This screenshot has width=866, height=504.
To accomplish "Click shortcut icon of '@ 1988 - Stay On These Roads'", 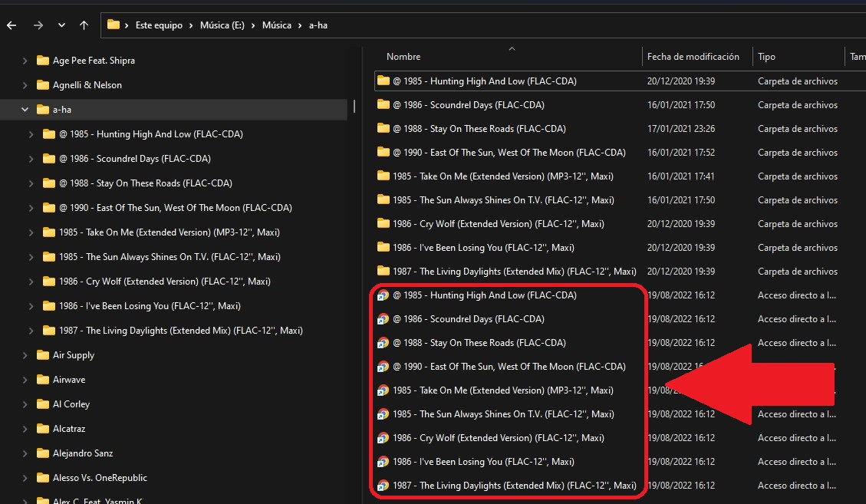I will (x=383, y=343).
